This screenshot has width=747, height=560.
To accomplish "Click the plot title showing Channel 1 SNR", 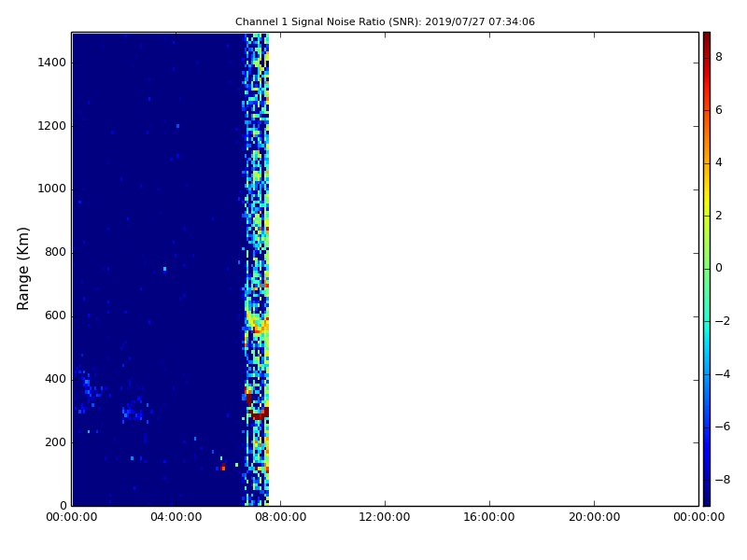I will click(x=385, y=21).
